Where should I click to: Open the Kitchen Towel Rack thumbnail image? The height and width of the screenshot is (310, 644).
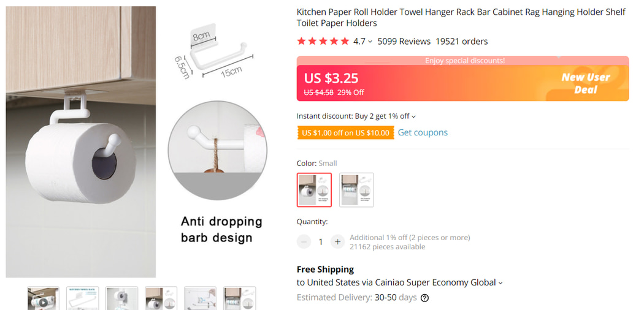(82, 299)
